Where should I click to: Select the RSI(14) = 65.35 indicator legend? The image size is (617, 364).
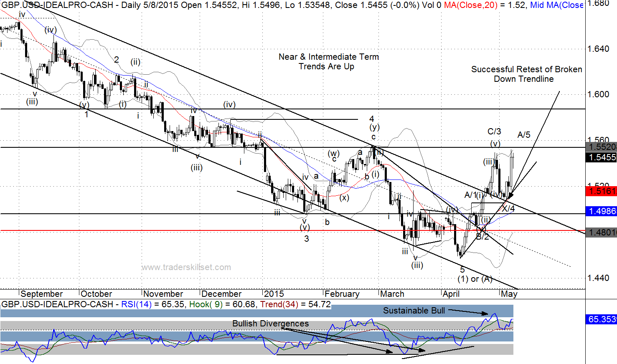click(x=153, y=304)
